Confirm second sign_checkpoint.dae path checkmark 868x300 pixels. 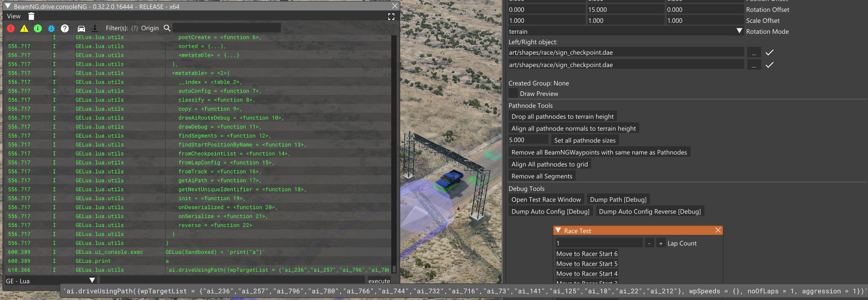770,65
